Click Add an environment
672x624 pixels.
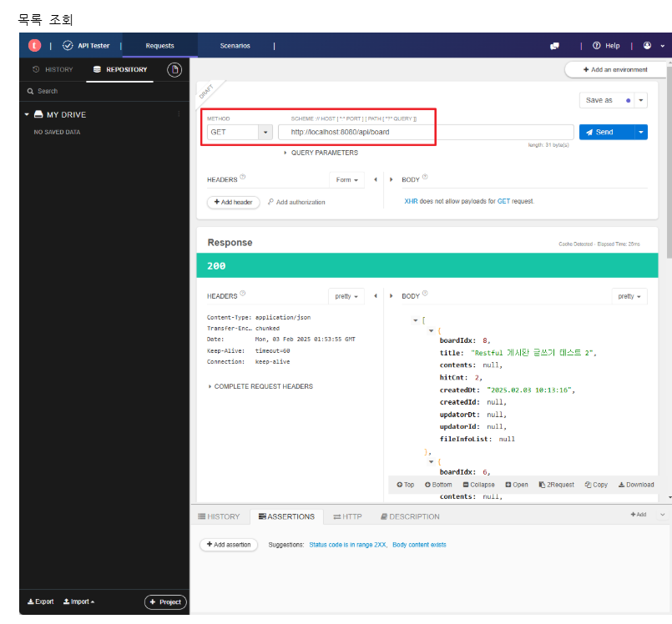615,69
